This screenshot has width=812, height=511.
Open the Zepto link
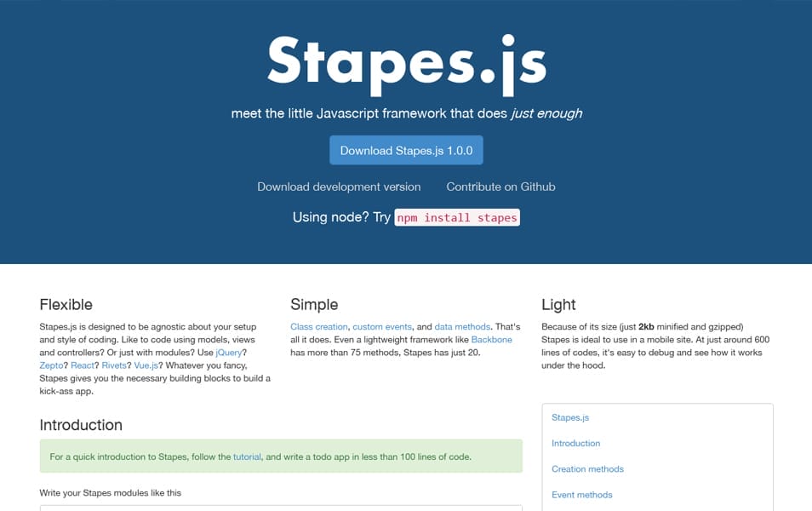click(x=50, y=365)
